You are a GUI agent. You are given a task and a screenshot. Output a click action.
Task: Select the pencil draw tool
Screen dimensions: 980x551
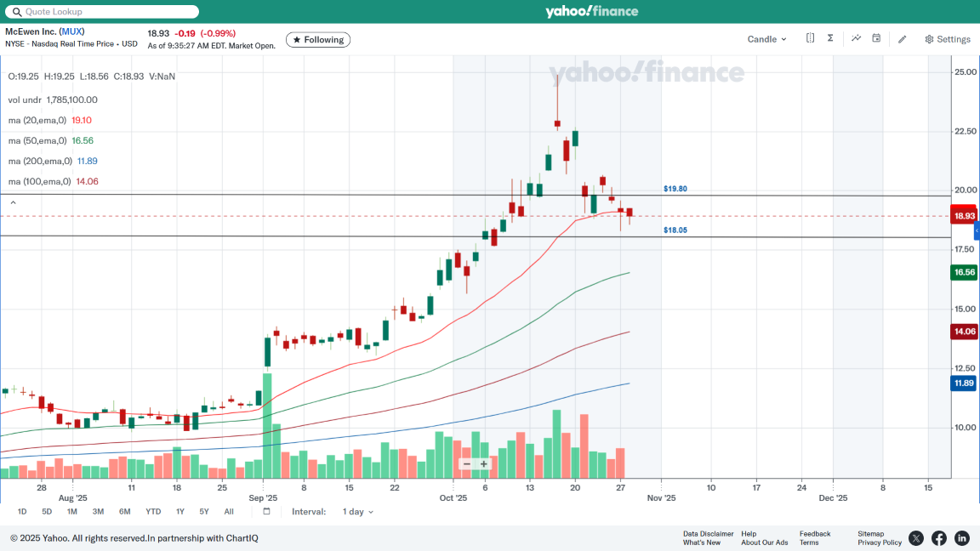(x=903, y=39)
